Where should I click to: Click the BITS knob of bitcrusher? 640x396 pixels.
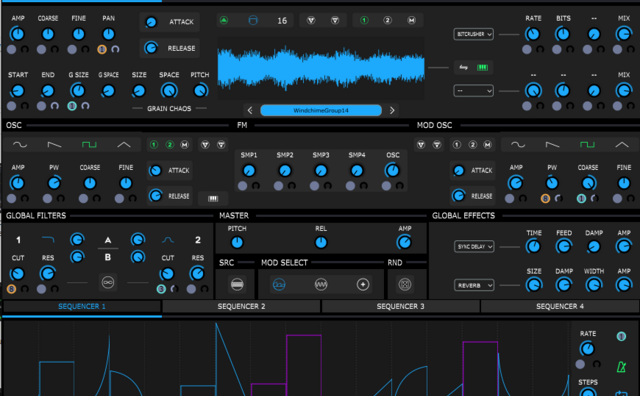(562, 34)
